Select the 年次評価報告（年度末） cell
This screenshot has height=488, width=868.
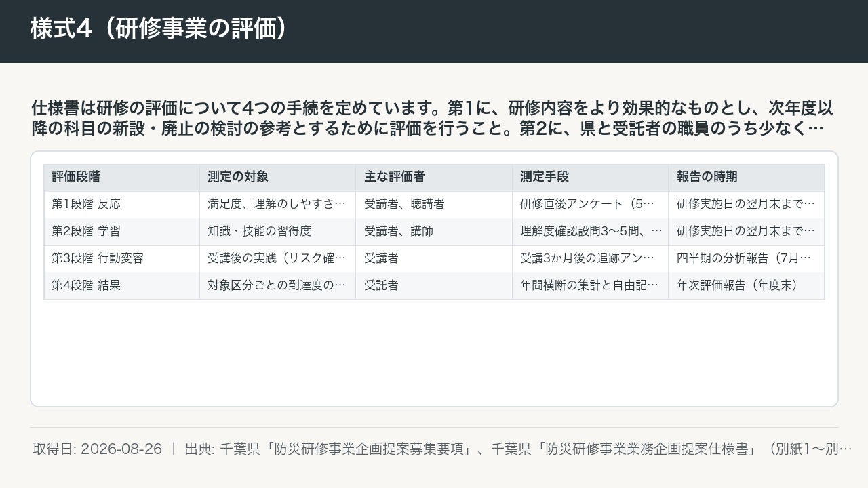(x=746, y=286)
